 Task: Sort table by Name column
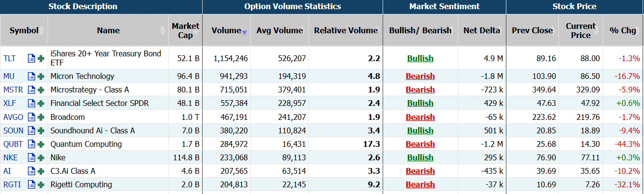[x=108, y=30]
